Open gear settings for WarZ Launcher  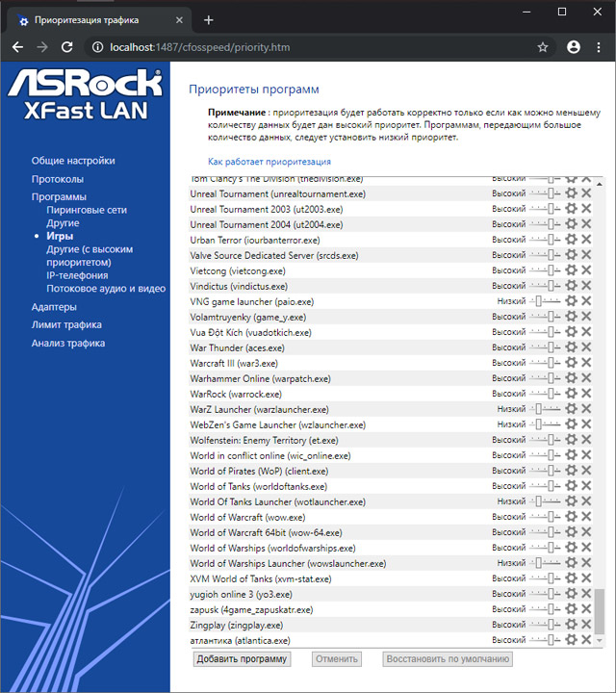572,409
